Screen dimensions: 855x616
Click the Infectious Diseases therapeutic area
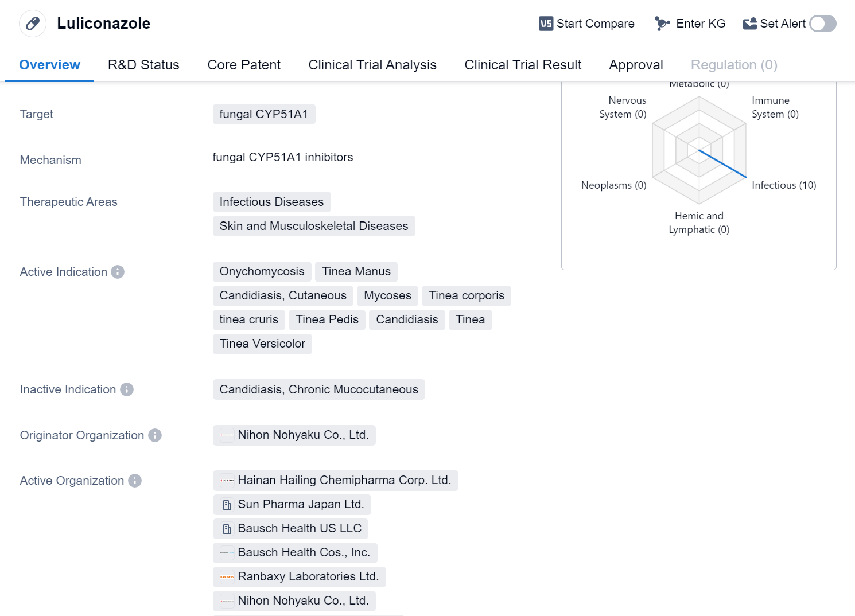pos(271,202)
